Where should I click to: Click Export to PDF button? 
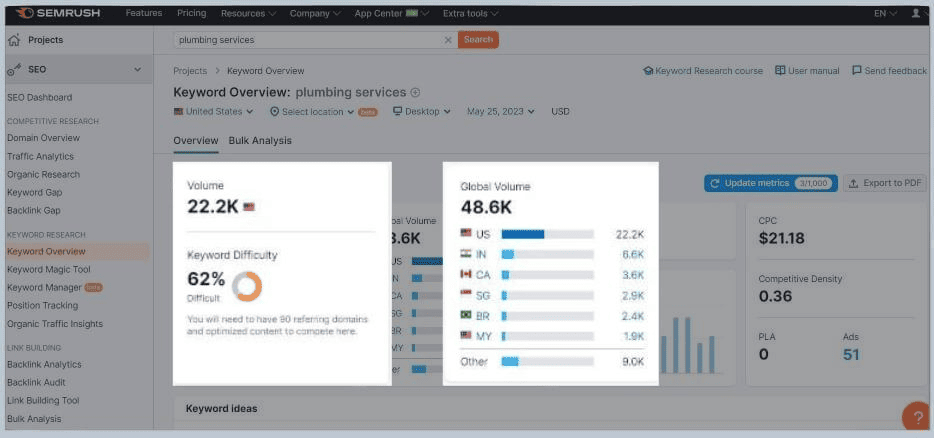[885, 184]
